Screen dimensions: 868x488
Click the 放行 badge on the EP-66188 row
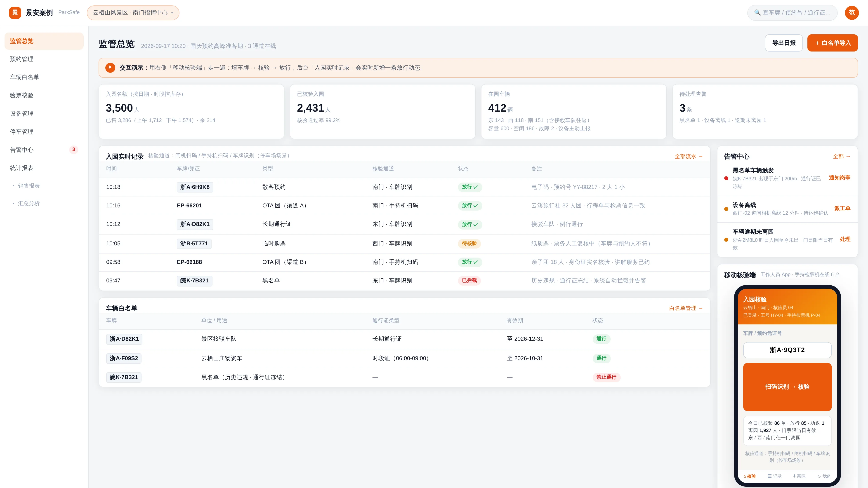coord(470,262)
